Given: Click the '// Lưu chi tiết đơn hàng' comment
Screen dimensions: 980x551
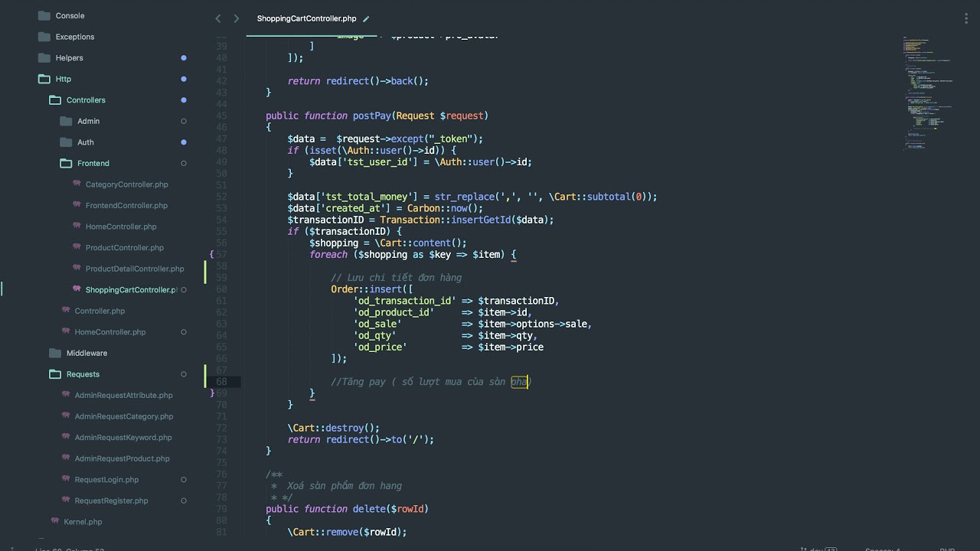Looking at the screenshot, I should point(396,278).
